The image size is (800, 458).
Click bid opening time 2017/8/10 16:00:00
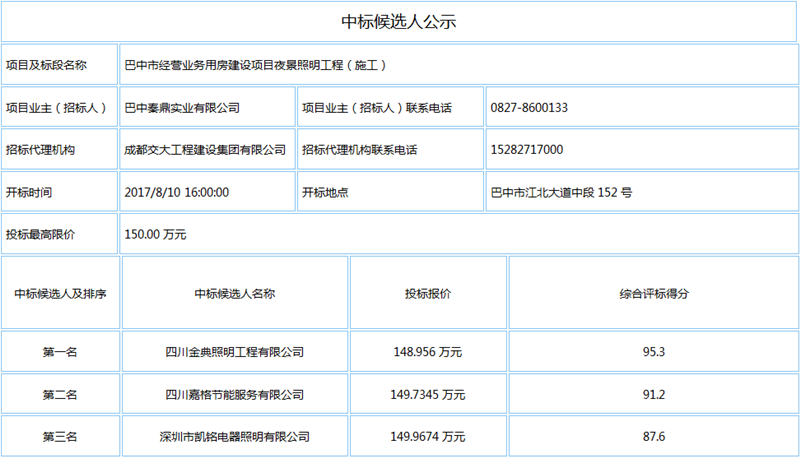click(x=177, y=192)
